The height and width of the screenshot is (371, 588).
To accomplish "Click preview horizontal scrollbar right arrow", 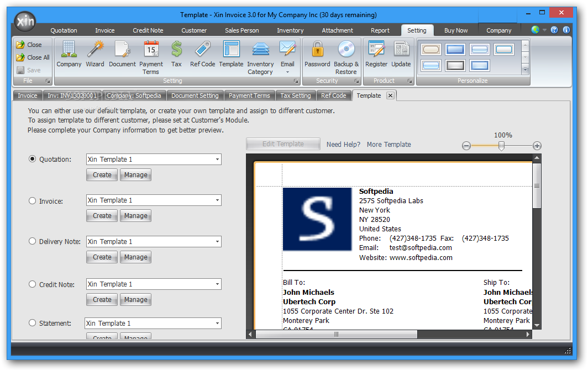I will 528,334.
